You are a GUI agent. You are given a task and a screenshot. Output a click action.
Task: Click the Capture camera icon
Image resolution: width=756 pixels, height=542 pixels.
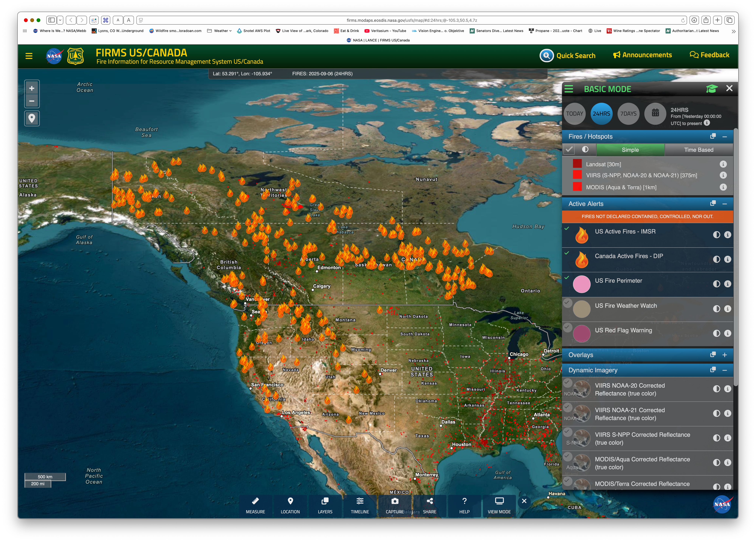point(395,501)
